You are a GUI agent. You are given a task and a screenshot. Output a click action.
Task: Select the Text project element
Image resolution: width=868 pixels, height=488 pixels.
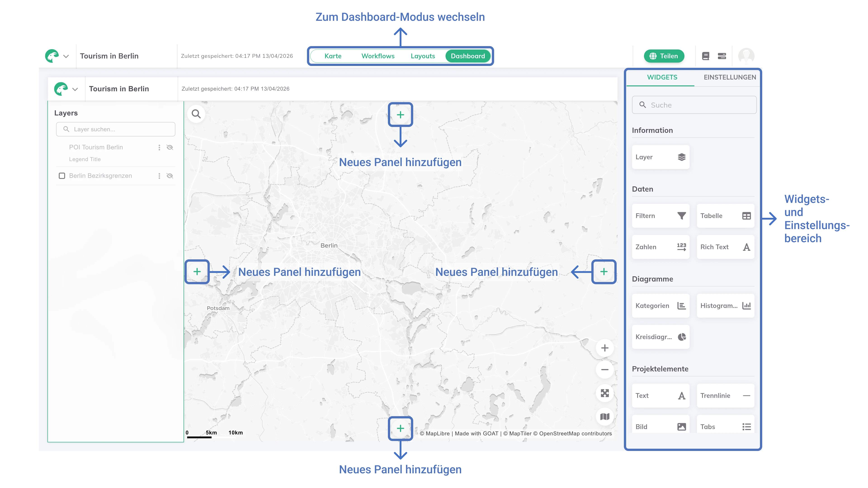[x=660, y=396]
